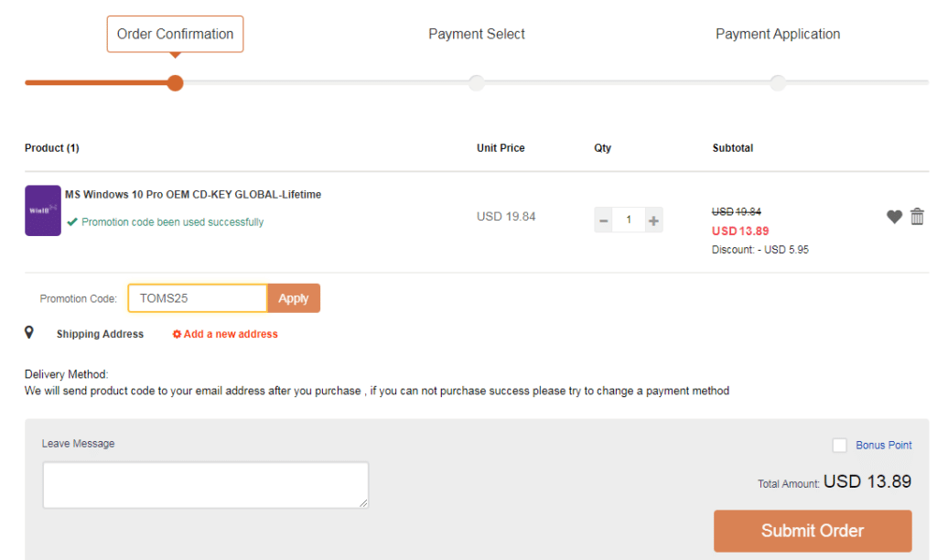The width and height of the screenshot is (937, 560).
Task: Open MS Windows 10 Pro OEM product title
Action: pyautogui.click(x=193, y=194)
